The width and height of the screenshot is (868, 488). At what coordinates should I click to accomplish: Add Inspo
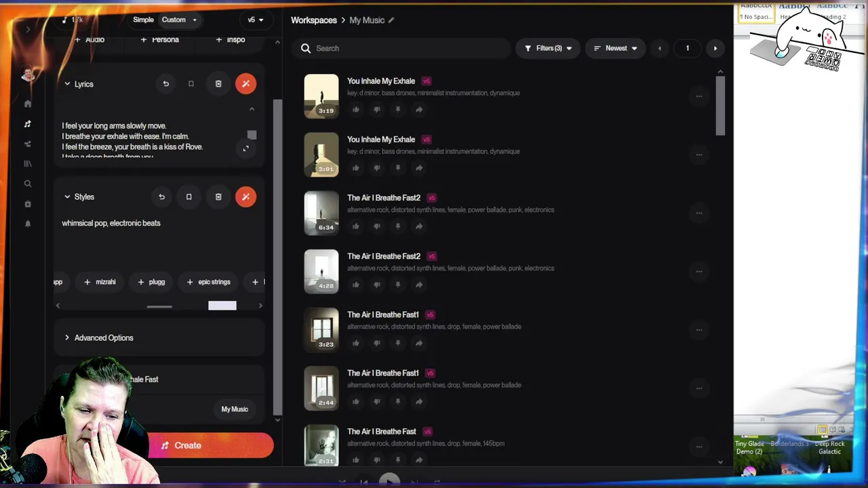(230, 39)
